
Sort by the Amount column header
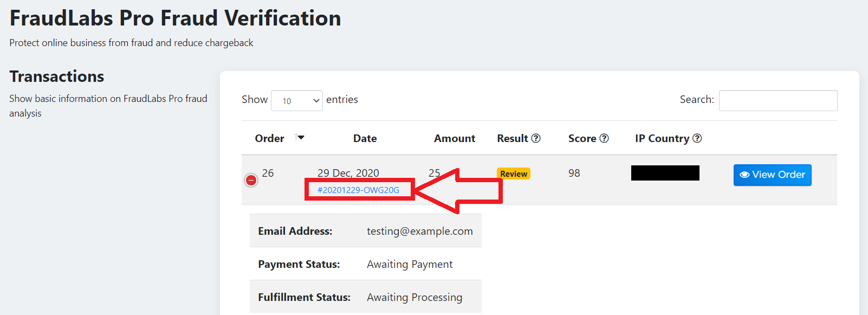coord(454,138)
